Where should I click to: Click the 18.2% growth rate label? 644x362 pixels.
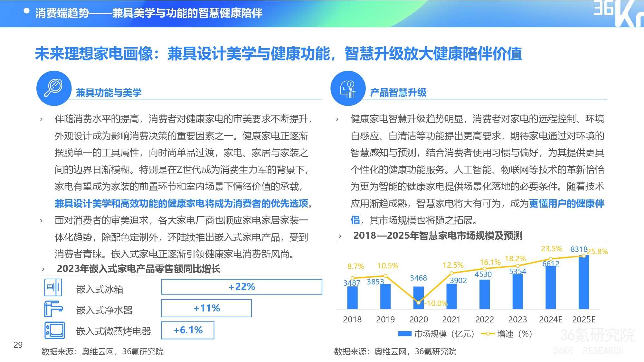coord(515,259)
